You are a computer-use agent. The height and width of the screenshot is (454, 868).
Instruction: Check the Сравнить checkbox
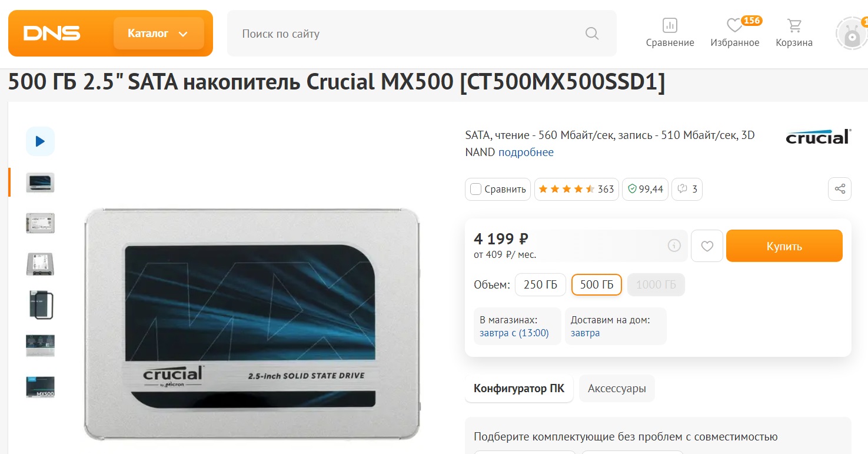pyautogui.click(x=476, y=189)
